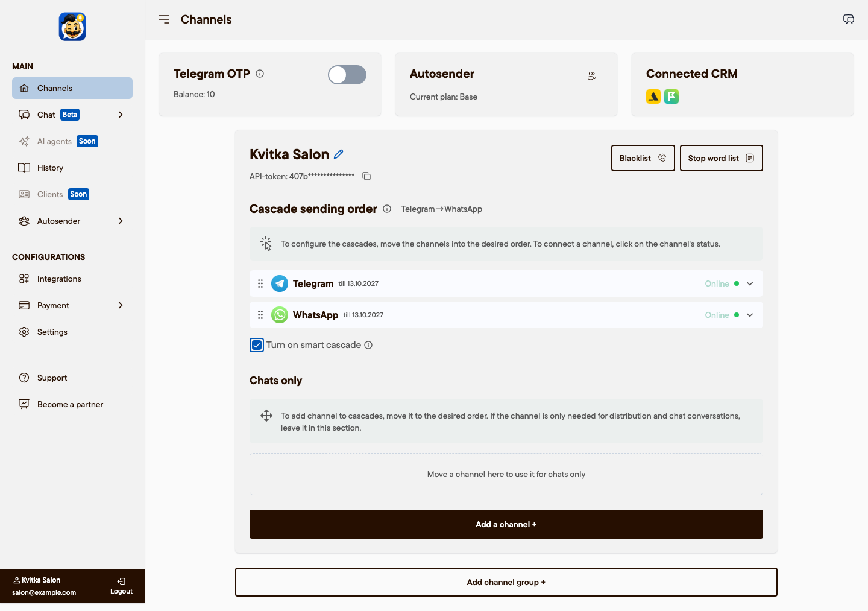Click the Telegram Online status
Viewport: 868px width, 611px height.
[722, 283]
